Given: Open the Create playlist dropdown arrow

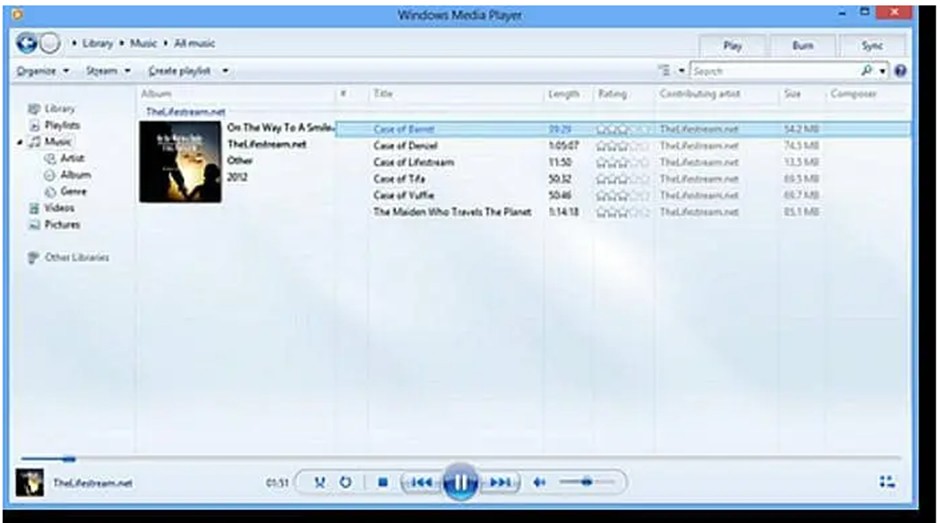Looking at the screenshot, I should (x=225, y=71).
